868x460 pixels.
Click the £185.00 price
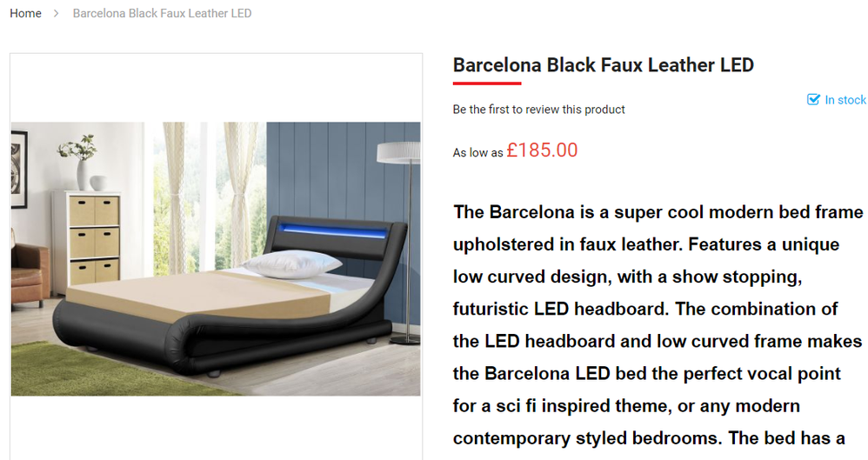(542, 150)
